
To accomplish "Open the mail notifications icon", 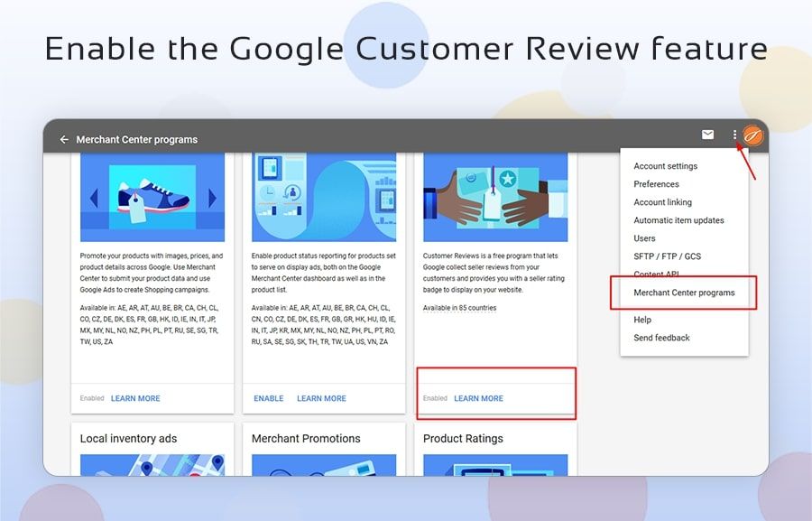I will [x=708, y=135].
